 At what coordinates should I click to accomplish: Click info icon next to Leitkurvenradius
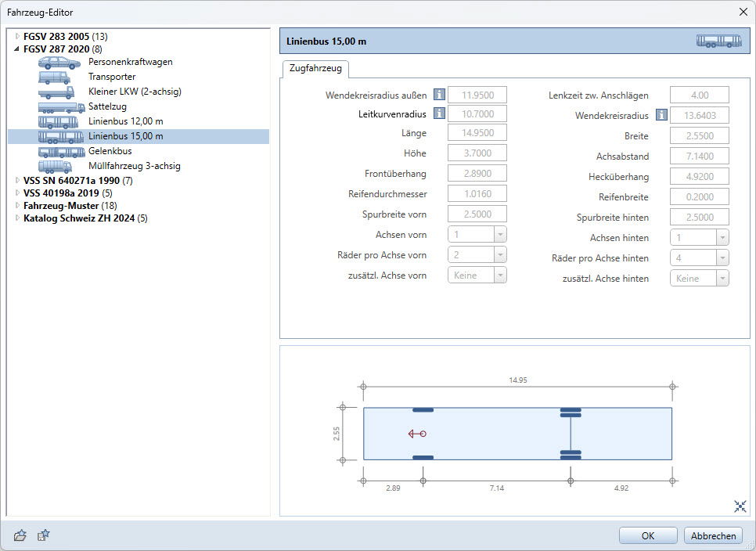pos(439,113)
